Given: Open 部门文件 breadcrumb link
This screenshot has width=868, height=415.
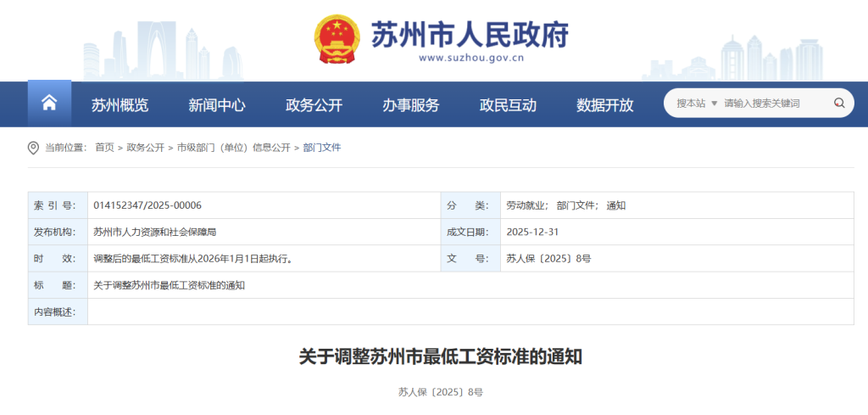Looking at the screenshot, I should pyautogui.click(x=322, y=148).
